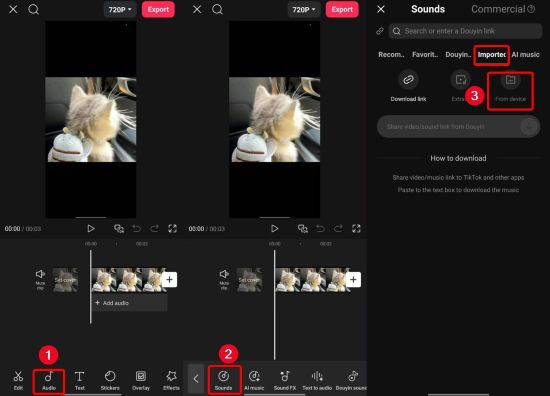Choose the Extract from video option
550x396 pixels.
(x=460, y=86)
